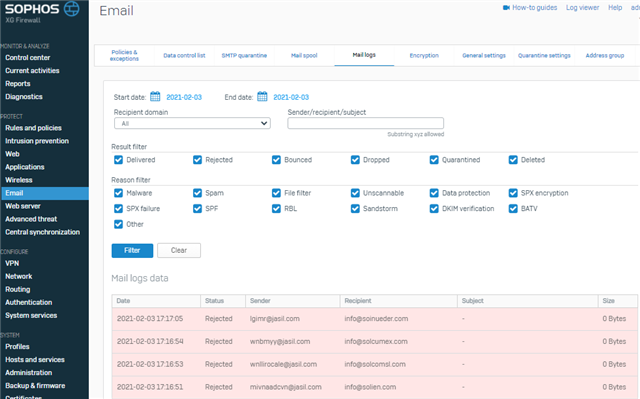Select recipient info@solien.com in log
This screenshot has height=399, width=640.
coord(370,387)
